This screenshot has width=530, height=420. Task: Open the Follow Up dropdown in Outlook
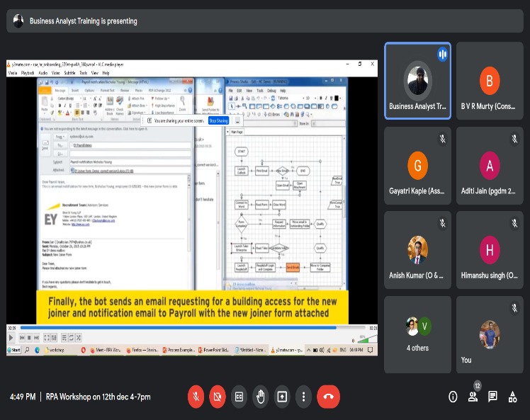tap(161, 98)
